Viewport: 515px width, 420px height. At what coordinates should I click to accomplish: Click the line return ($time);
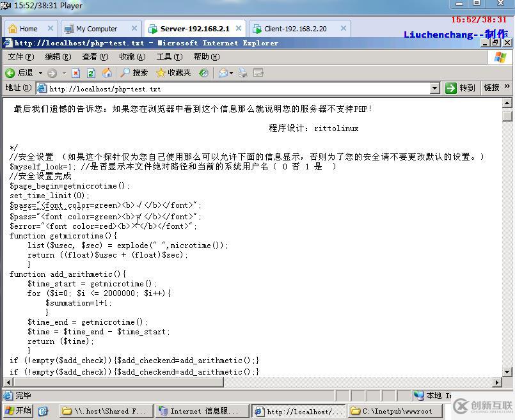(x=61, y=341)
